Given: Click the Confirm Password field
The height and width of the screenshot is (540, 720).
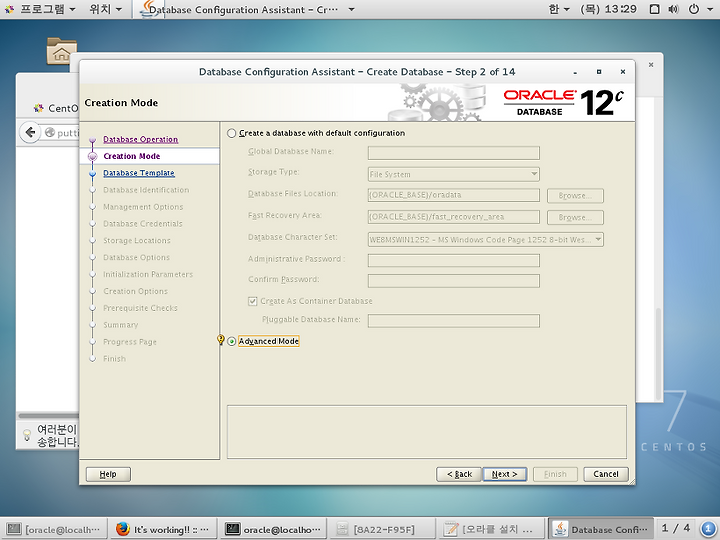Looking at the screenshot, I should (x=454, y=281).
